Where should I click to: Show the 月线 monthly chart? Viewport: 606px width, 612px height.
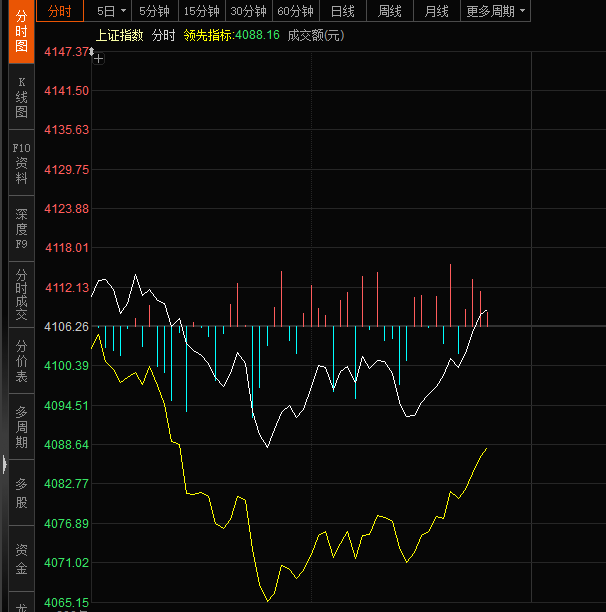pyautogui.click(x=436, y=11)
